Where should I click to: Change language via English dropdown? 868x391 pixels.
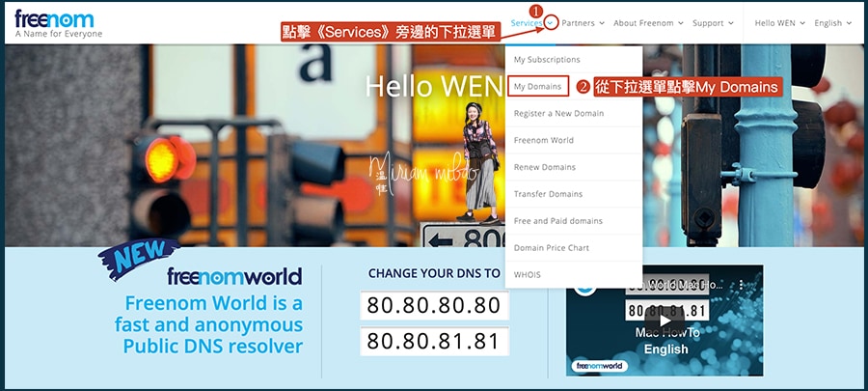pyautogui.click(x=832, y=23)
